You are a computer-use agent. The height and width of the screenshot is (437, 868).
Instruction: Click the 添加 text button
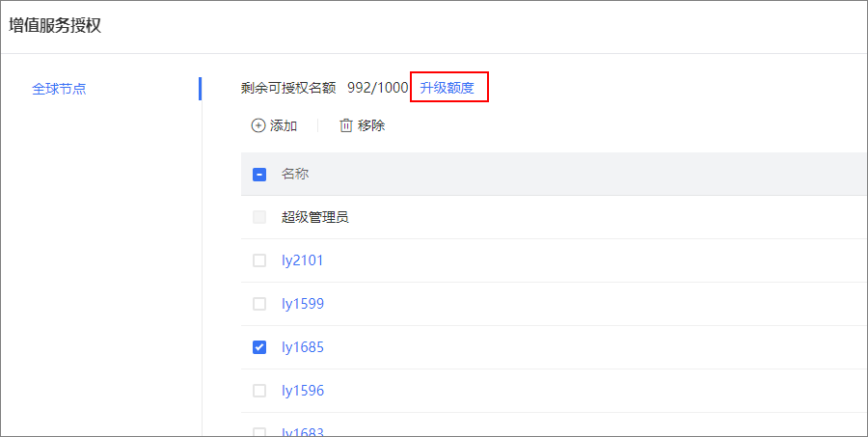(284, 125)
